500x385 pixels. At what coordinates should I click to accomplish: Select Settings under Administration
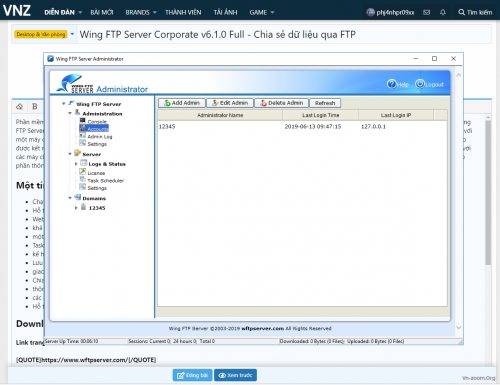pos(97,144)
